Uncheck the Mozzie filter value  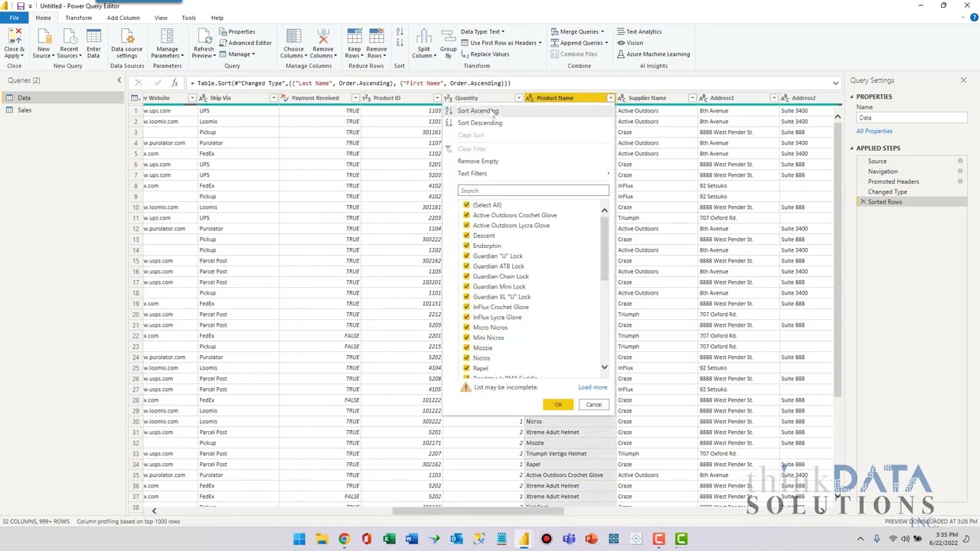(x=466, y=347)
